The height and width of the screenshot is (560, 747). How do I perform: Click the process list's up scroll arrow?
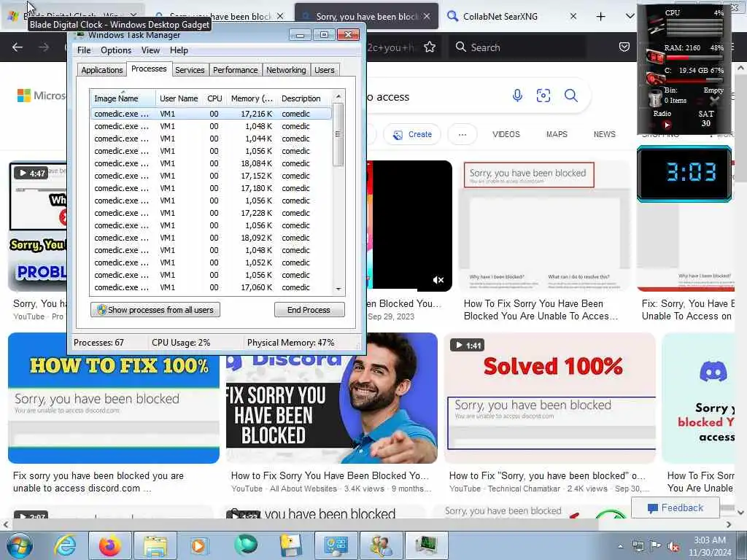click(338, 96)
